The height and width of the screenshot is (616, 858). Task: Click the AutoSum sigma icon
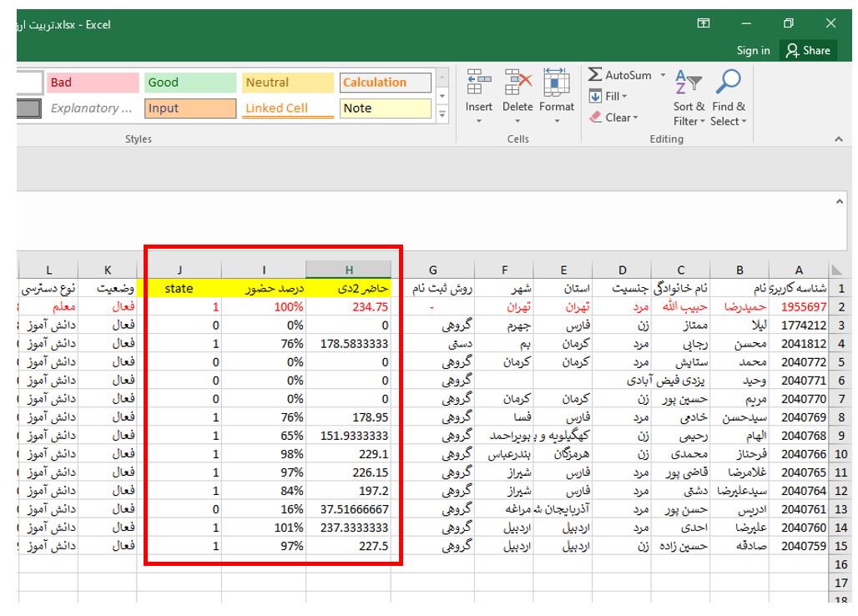click(x=595, y=74)
